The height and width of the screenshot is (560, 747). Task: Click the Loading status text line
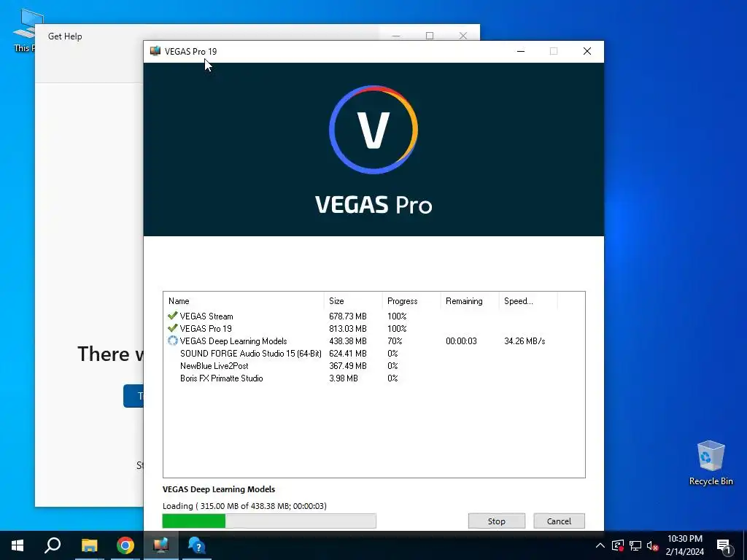coord(244,506)
